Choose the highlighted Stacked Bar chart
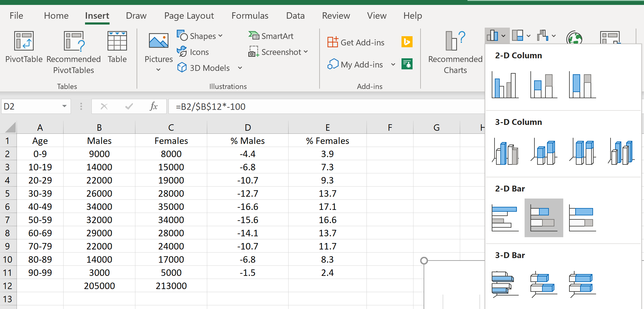This screenshot has height=309, width=644. coord(543,218)
